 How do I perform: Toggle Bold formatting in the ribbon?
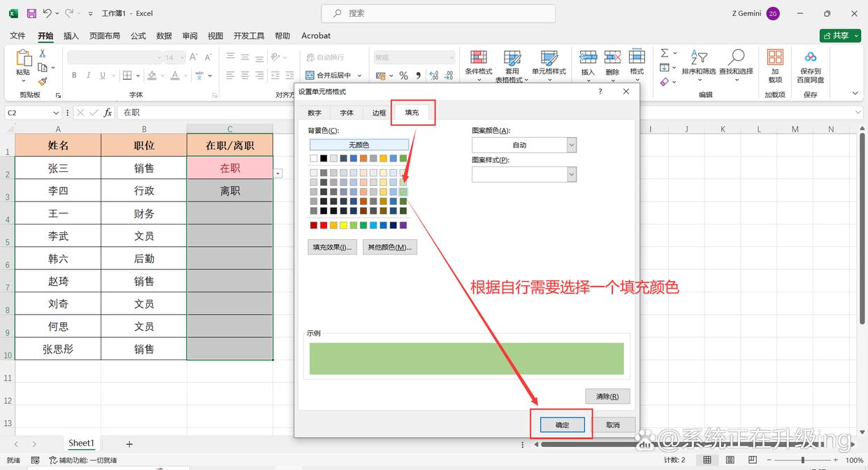(x=73, y=75)
